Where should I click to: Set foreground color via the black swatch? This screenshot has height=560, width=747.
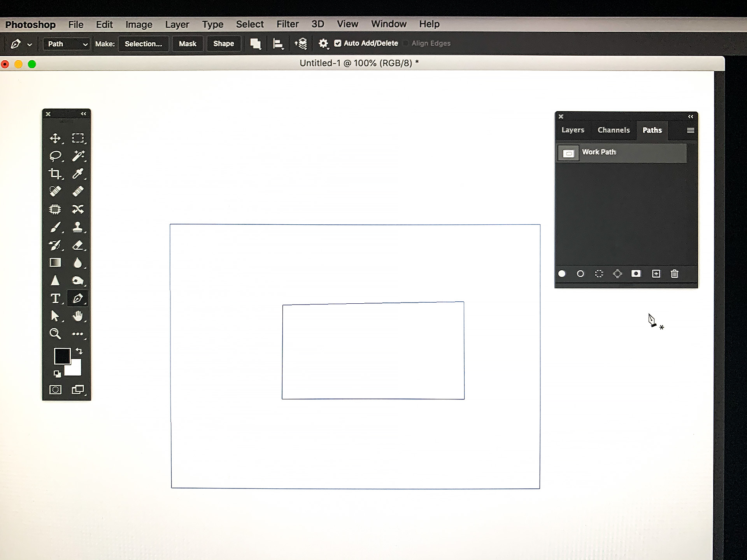tap(62, 356)
